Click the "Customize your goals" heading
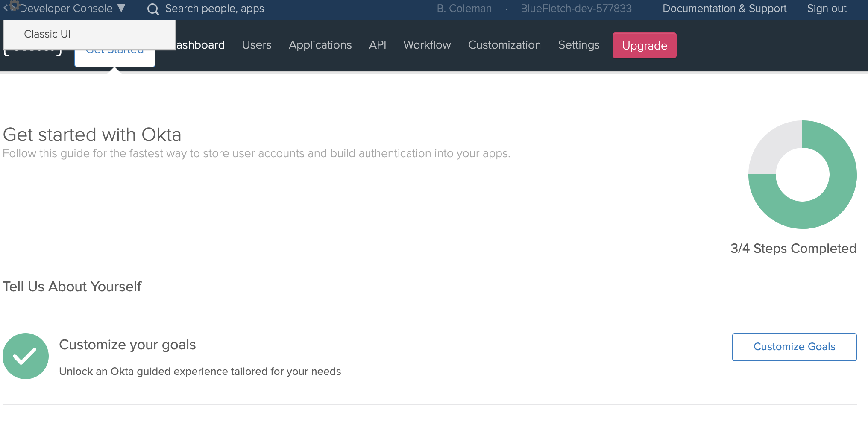 (127, 345)
